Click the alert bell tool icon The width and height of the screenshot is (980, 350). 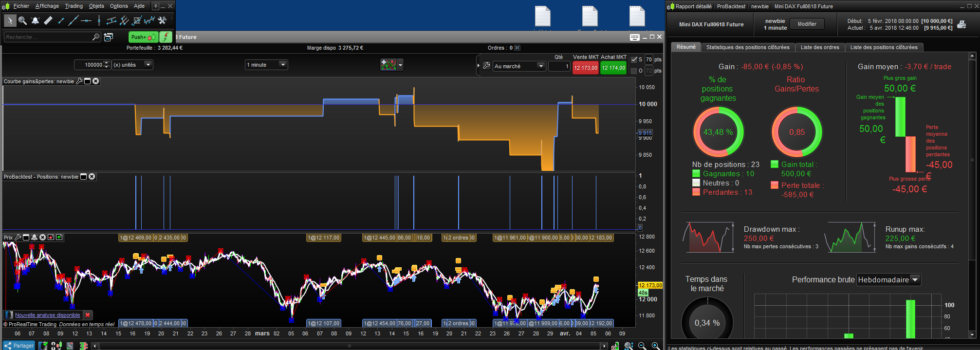35,20
